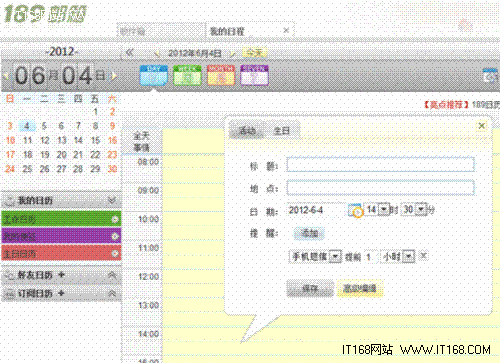This screenshot has width=500, height=363.
Task: Open the hour dropdown showing 14
Action: pyautogui.click(x=384, y=209)
